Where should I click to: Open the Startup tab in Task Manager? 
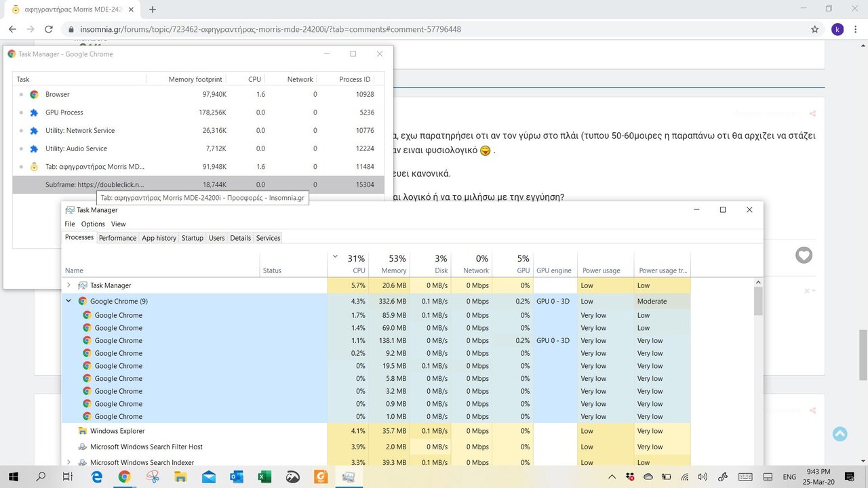click(192, 238)
